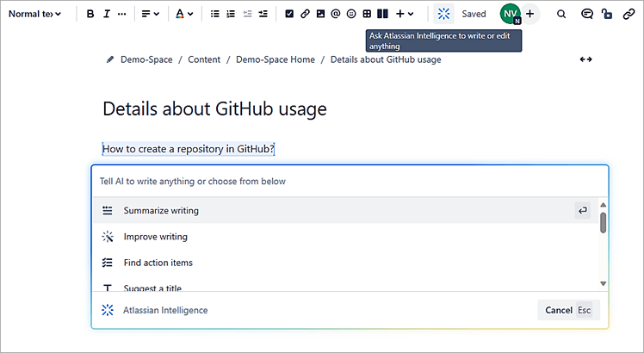Screen dimensions: 644x353
Task: Choose Summarize writing option
Action: (x=346, y=210)
